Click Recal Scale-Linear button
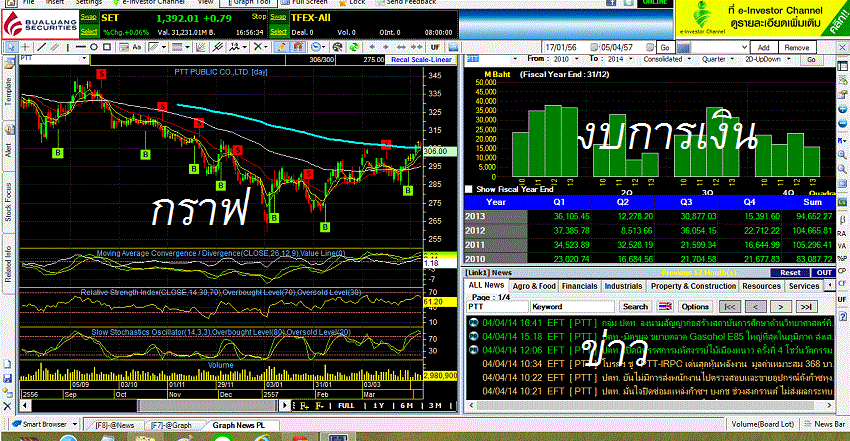This screenshot has width=850, height=441. click(x=422, y=60)
